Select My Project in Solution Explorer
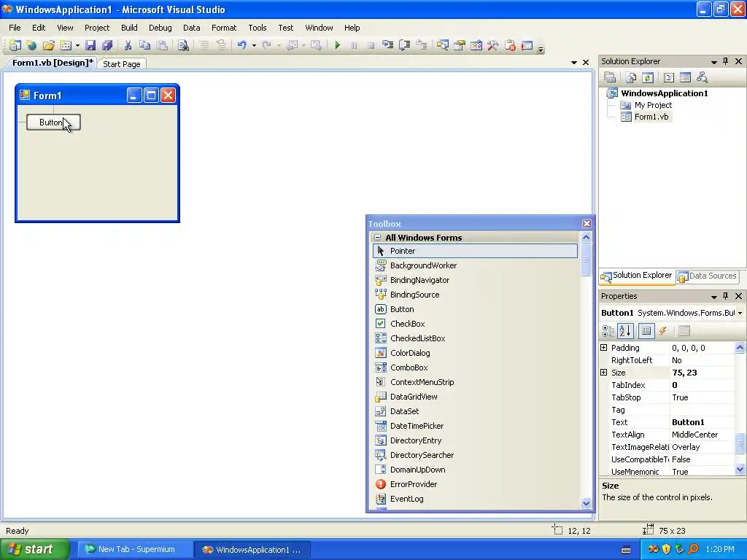Image resolution: width=747 pixels, height=560 pixels. click(653, 105)
